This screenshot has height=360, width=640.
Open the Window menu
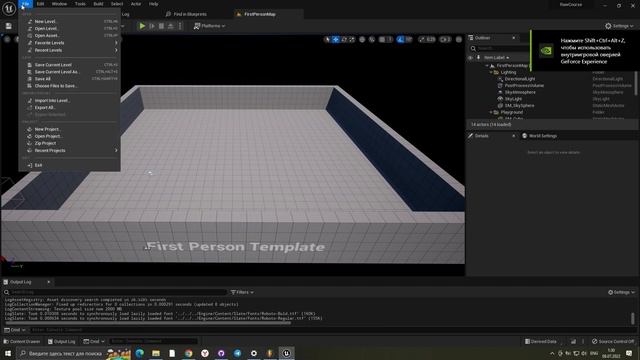59,4
